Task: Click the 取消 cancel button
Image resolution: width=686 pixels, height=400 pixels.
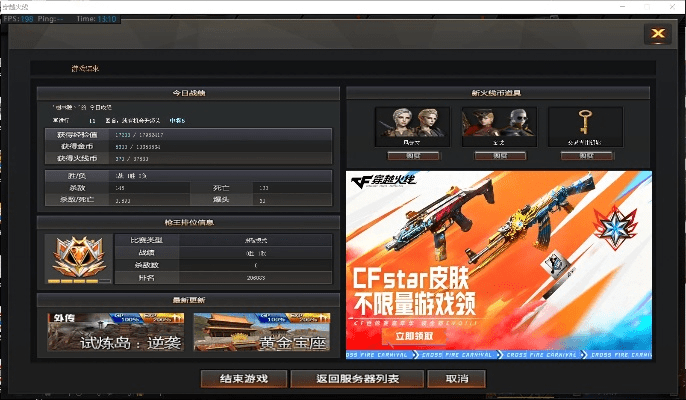Action: coord(456,379)
